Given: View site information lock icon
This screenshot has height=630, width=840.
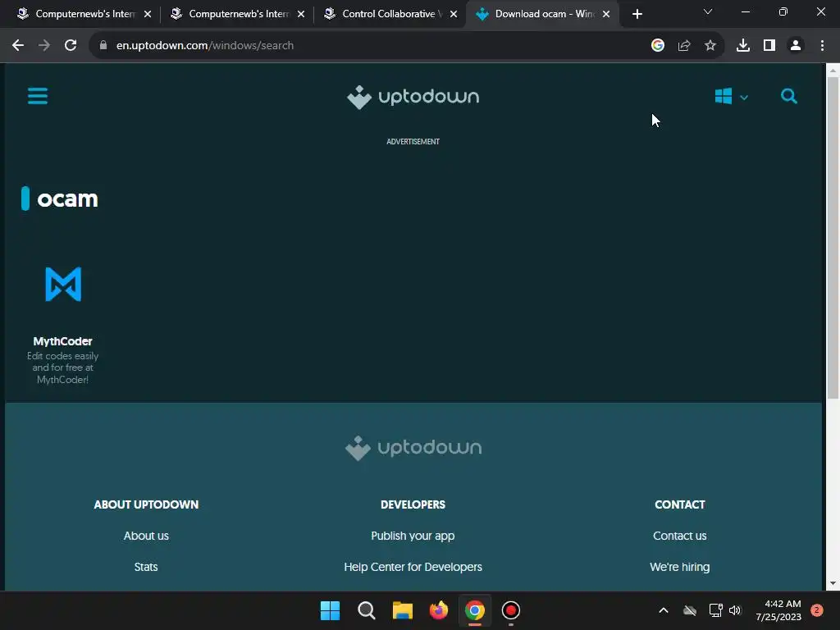Looking at the screenshot, I should (x=103, y=46).
